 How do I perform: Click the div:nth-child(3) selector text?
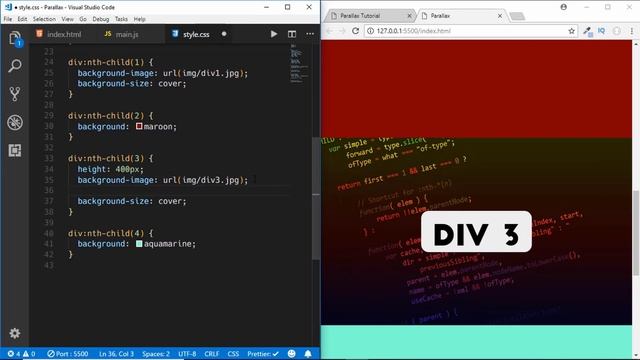point(106,158)
